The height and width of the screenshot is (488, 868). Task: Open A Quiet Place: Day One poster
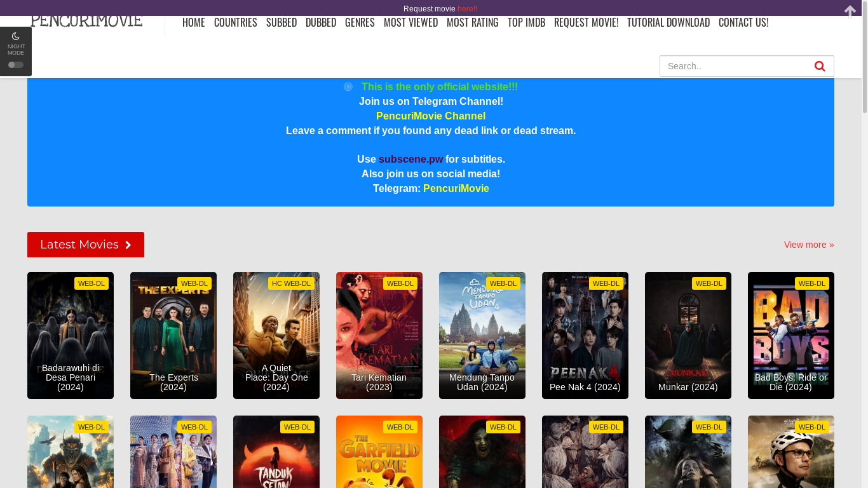(276, 335)
